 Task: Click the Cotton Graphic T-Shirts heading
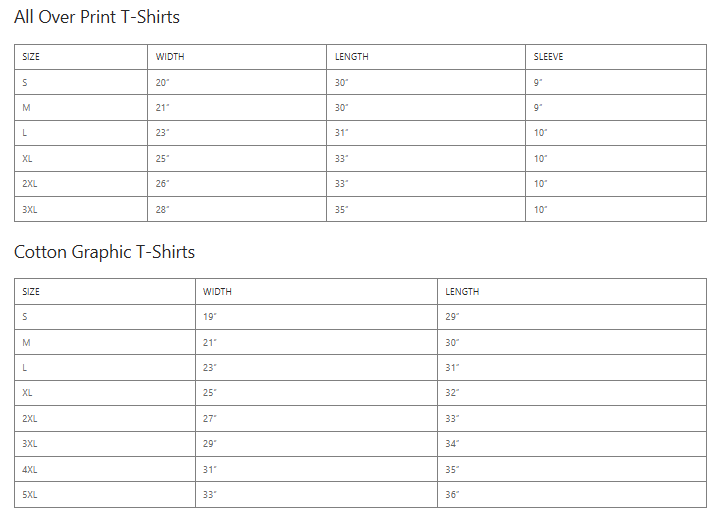pos(104,252)
